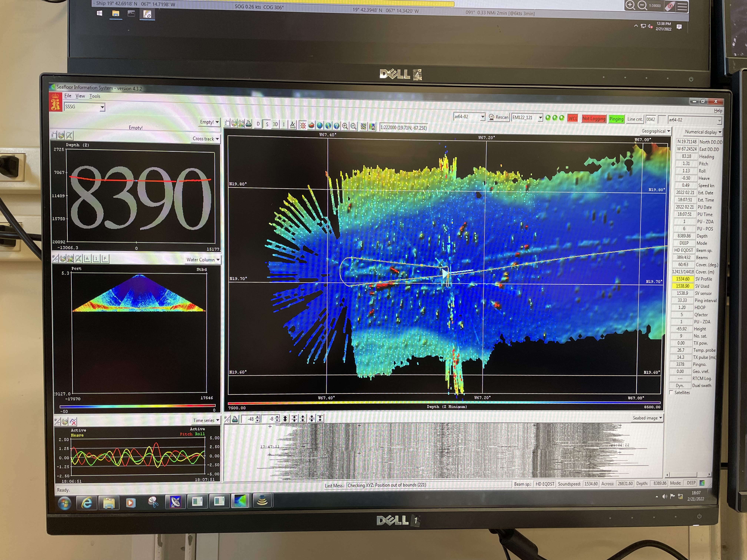Click second palette icon in Water Column toolbar
The width and height of the screenshot is (747, 560).
[x=70, y=259]
